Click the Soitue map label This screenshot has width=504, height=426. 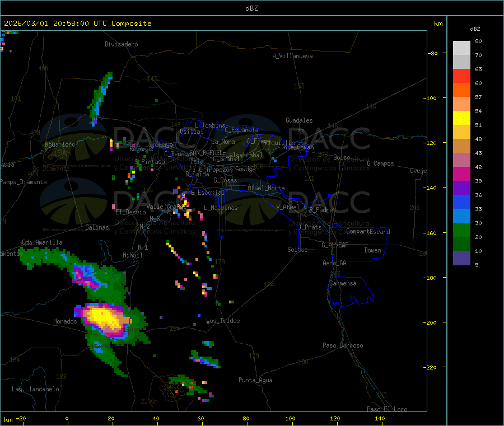tap(297, 250)
